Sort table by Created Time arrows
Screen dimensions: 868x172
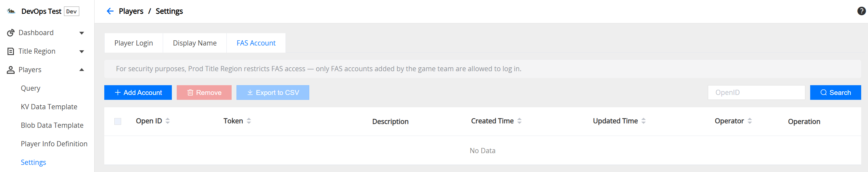click(519, 121)
